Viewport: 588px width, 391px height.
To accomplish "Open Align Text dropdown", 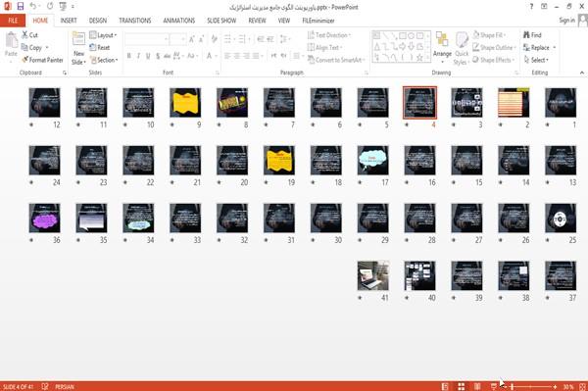I will coord(324,47).
